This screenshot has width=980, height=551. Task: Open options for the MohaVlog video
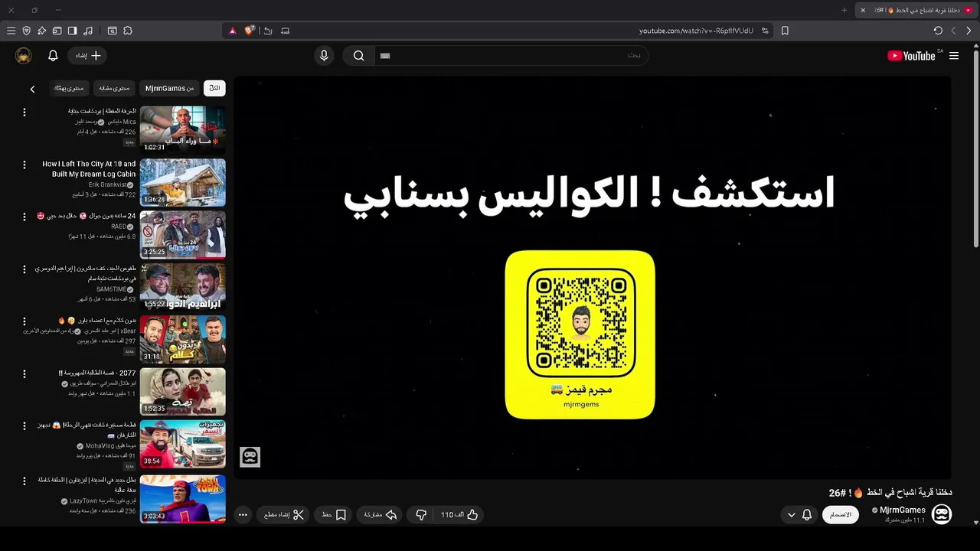(x=24, y=426)
